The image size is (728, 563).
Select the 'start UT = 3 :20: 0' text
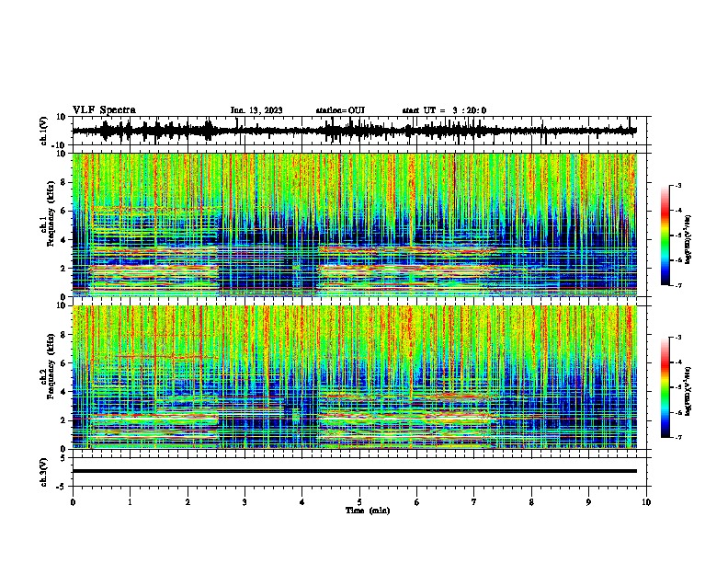(x=444, y=110)
